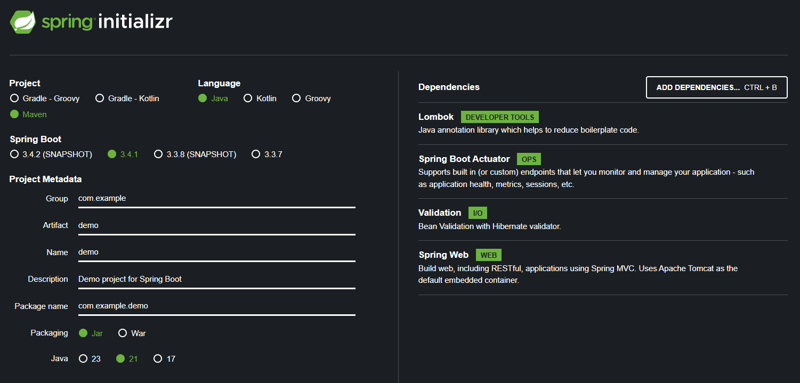Choose Groovy language radio button

point(311,98)
